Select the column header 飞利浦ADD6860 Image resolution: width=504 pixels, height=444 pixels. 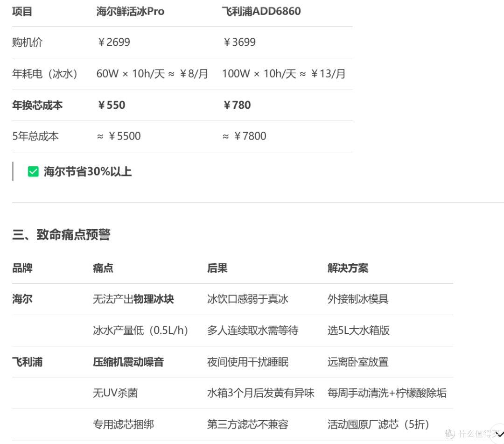tap(261, 11)
